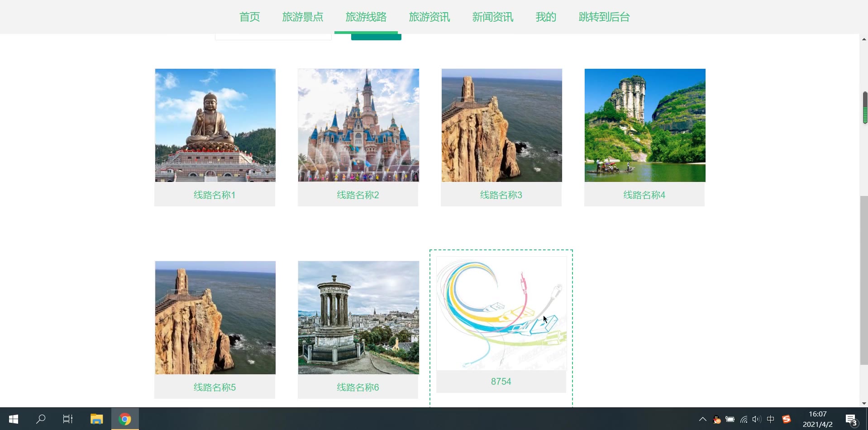View the cliff photo above 线路名称3

pos(501,125)
